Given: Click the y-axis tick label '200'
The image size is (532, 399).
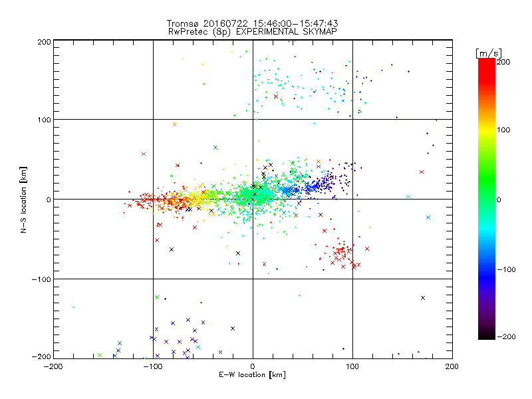Looking at the screenshot, I should click(x=44, y=42).
